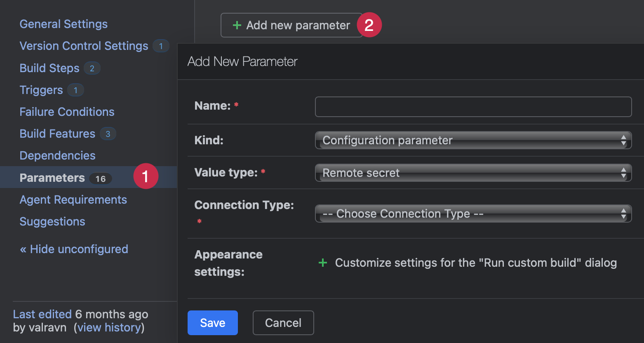Click the green plus icon for Appearance settings
The width and height of the screenshot is (644, 343).
tap(323, 263)
